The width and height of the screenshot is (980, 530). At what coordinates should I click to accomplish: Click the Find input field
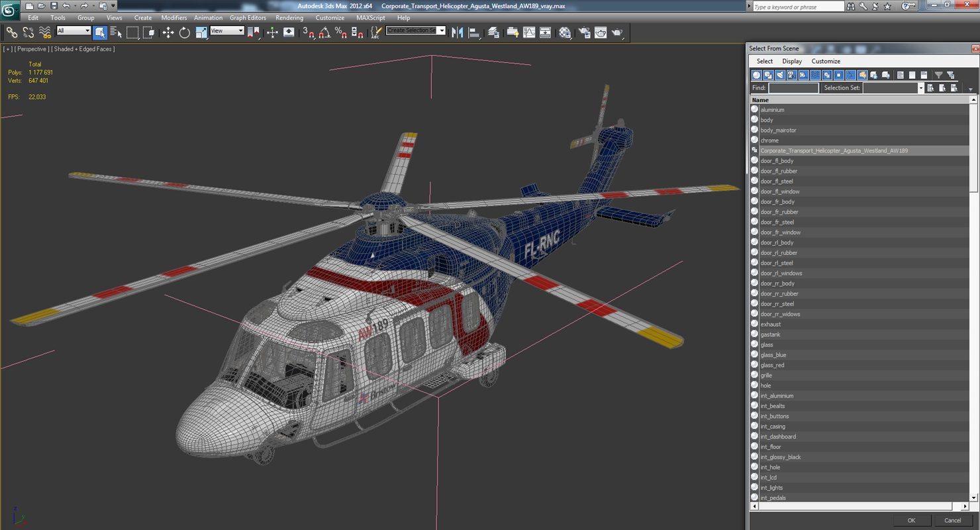(793, 88)
